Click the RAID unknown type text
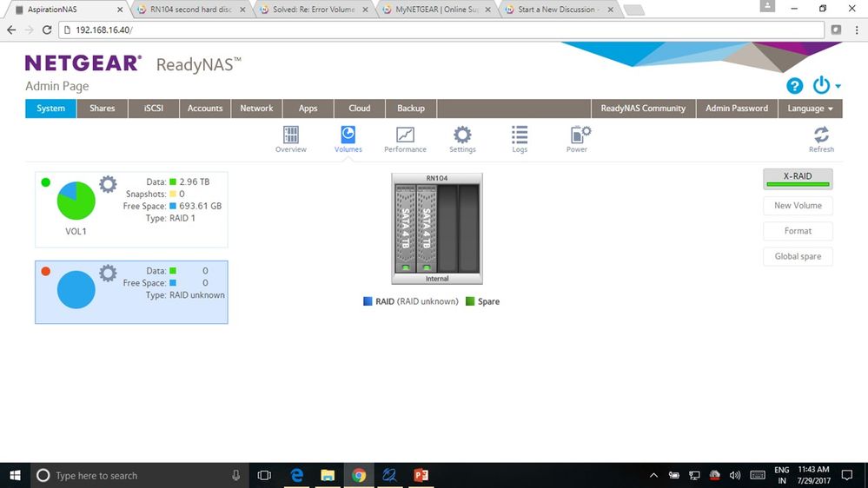The height and width of the screenshot is (488, 868). [x=197, y=295]
